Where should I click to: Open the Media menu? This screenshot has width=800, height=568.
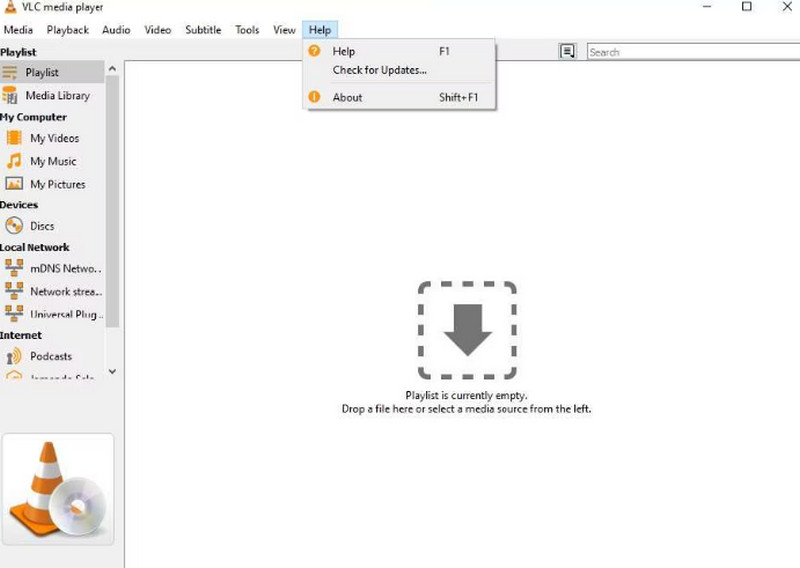pyautogui.click(x=18, y=30)
